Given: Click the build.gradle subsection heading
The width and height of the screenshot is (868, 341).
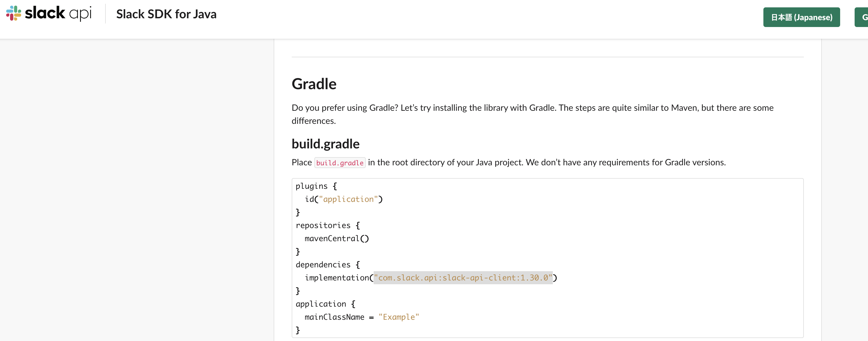Looking at the screenshot, I should 325,144.
